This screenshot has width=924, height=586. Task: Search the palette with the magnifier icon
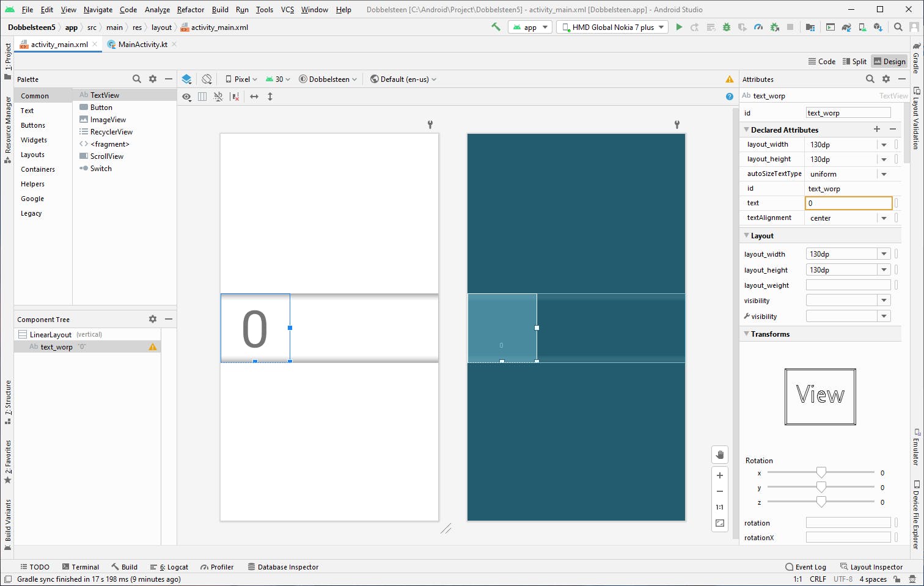[137, 79]
